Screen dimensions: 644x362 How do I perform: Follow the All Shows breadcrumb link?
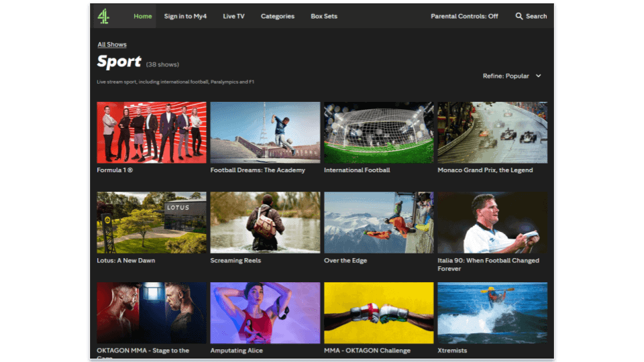112,45
